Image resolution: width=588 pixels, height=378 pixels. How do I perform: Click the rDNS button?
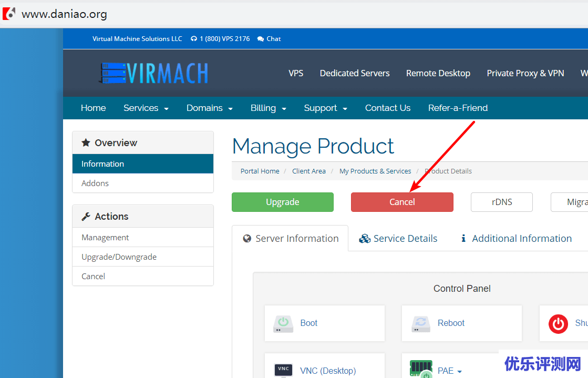coord(502,202)
